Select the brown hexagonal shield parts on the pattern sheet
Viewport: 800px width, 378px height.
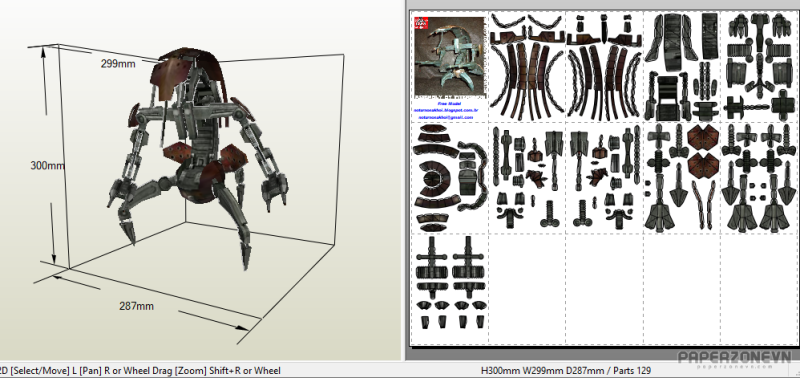[703, 151]
